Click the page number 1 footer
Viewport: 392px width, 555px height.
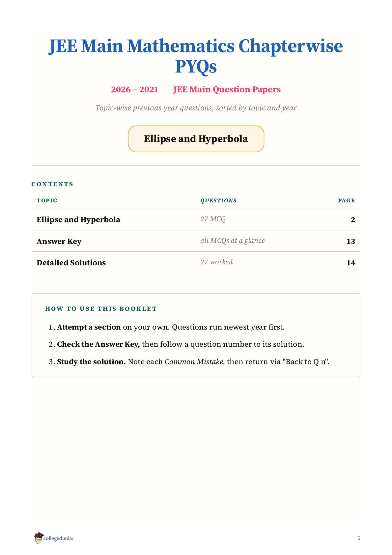(x=359, y=538)
